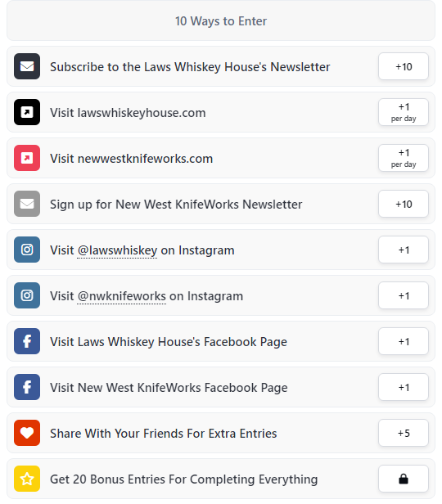Click the Instagram icon beside @nwknifeworks
This screenshot has height=504, width=442.
(27, 295)
